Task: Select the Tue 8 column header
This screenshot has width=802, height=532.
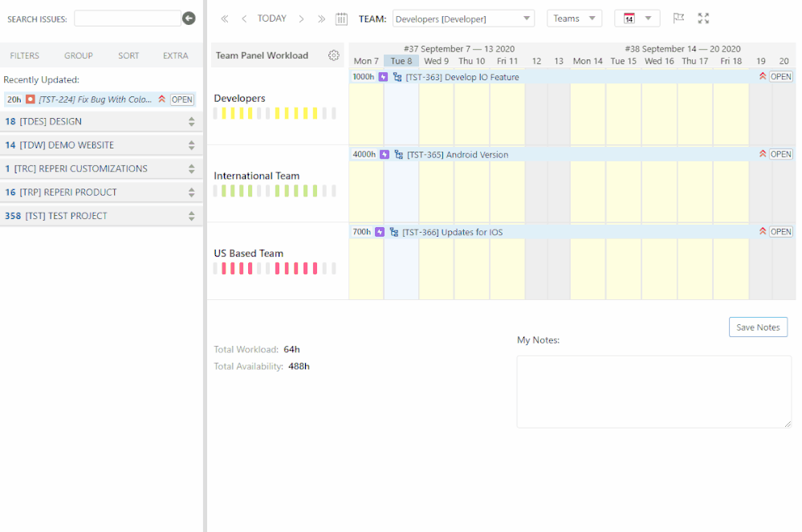Action: tap(401, 61)
